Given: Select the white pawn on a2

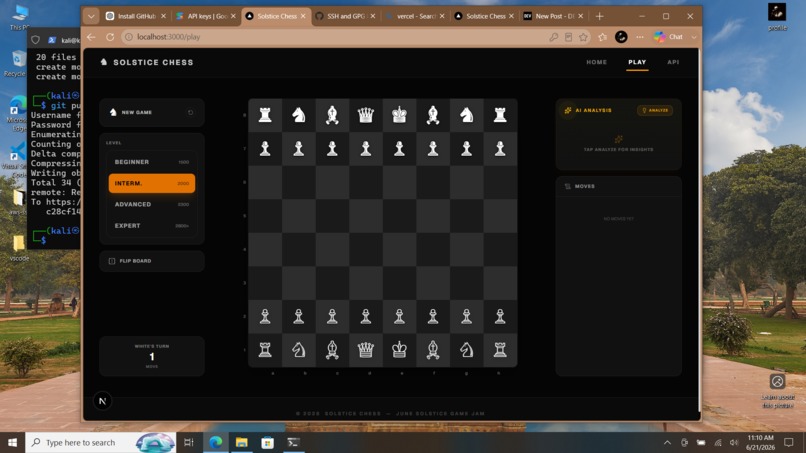Looking at the screenshot, I should (265, 316).
